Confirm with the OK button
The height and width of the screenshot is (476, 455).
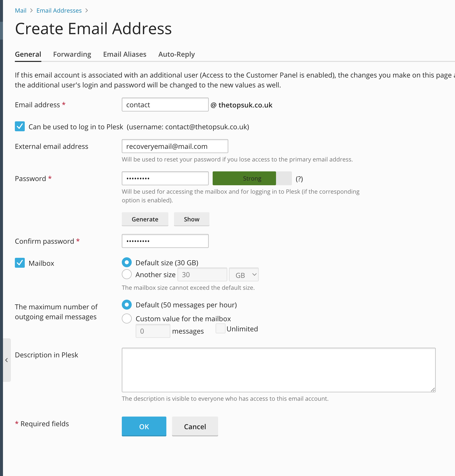tap(144, 426)
